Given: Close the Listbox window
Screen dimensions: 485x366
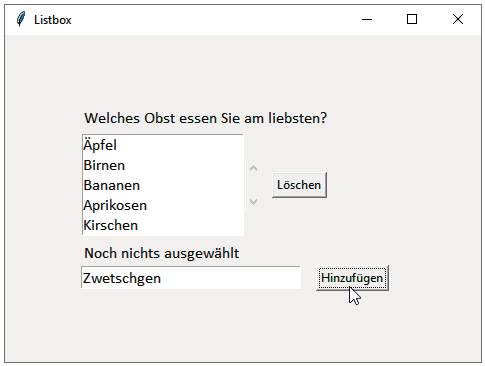Looking at the screenshot, I should click(x=458, y=19).
